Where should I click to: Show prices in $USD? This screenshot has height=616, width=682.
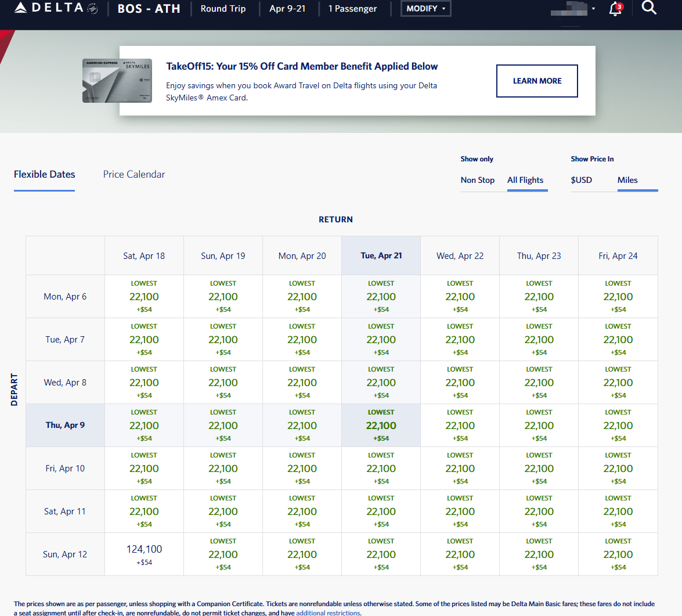581,180
